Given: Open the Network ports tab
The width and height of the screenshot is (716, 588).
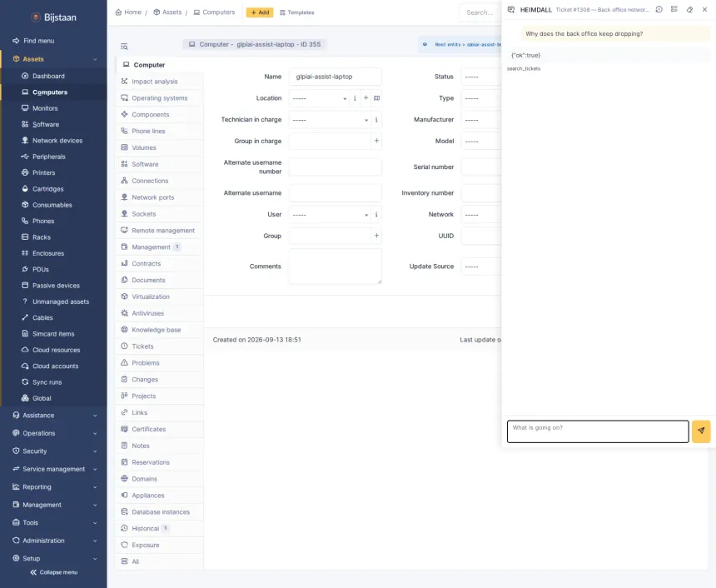Looking at the screenshot, I should click(x=159, y=197).
